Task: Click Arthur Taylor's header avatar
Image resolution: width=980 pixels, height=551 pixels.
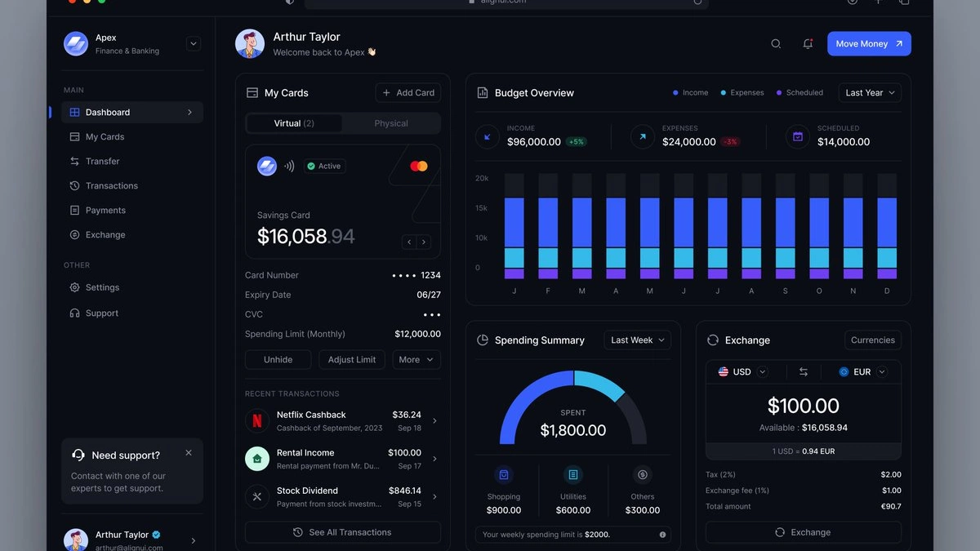Action: point(250,44)
